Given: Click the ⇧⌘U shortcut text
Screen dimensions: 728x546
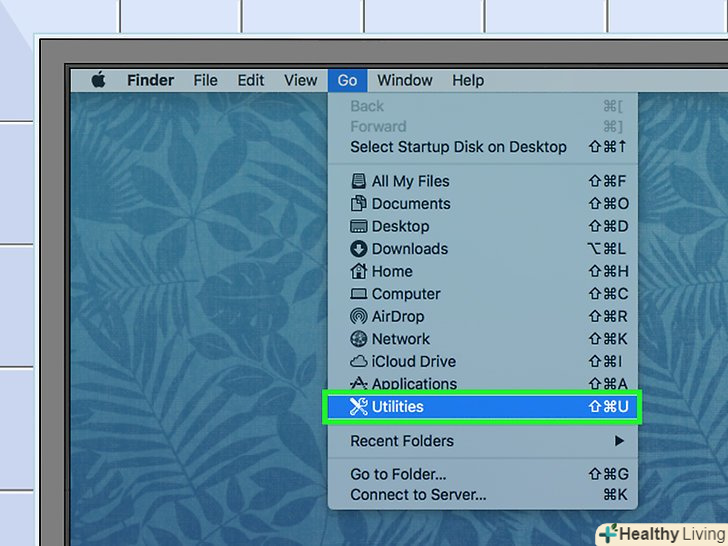Looking at the screenshot, I should 609,407.
